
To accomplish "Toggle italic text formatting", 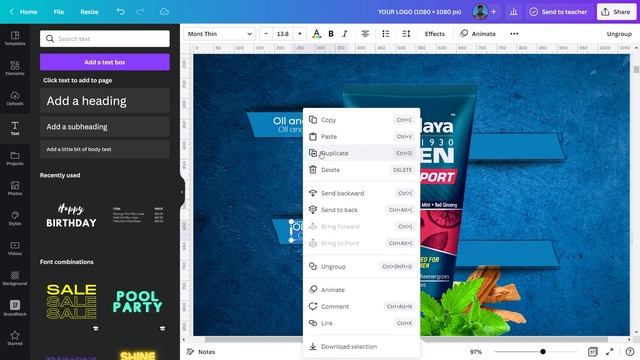I will (345, 34).
